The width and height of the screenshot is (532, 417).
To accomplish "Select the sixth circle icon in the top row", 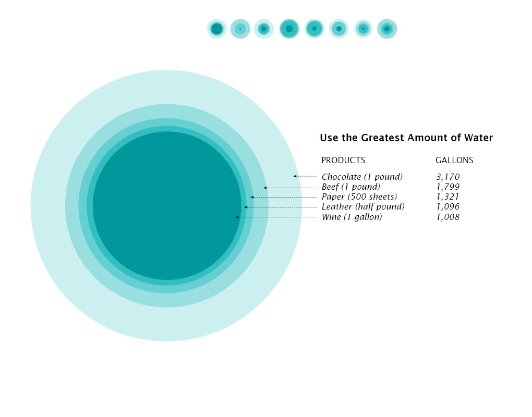I will click(x=338, y=29).
